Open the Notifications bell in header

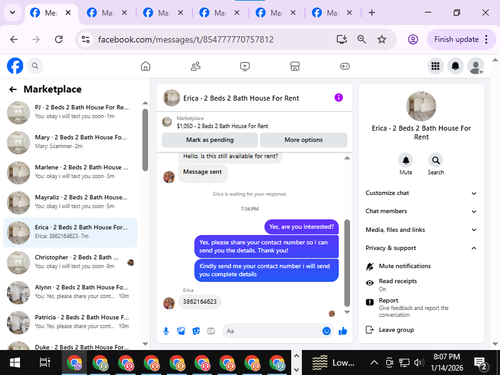click(x=455, y=66)
